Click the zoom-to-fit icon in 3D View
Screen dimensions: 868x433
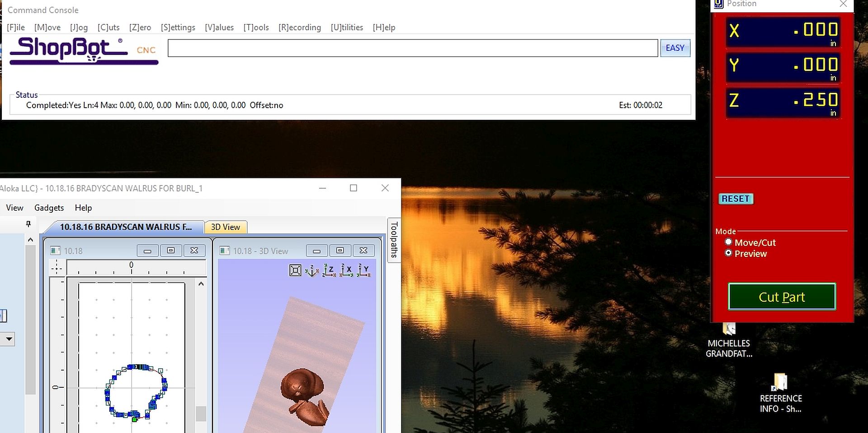coord(295,271)
